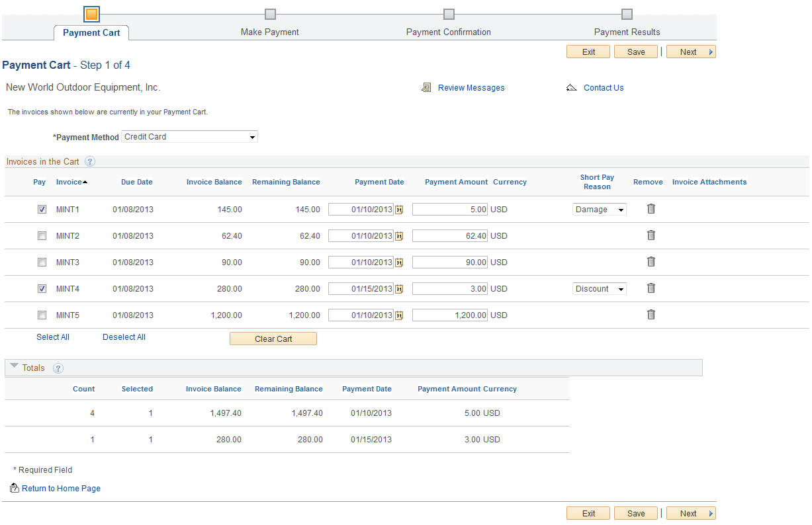
Task: Open help for Invoices in the Cart
Action: point(90,161)
